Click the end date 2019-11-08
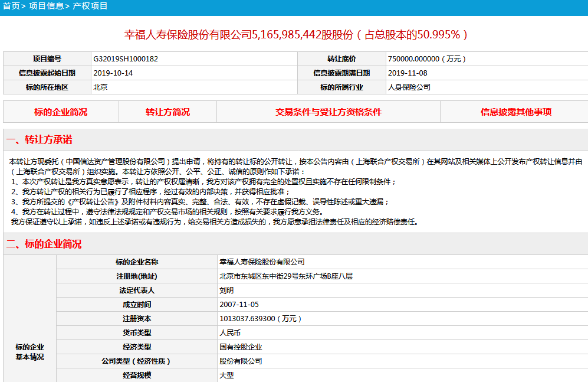588x382 pixels. point(407,73)
